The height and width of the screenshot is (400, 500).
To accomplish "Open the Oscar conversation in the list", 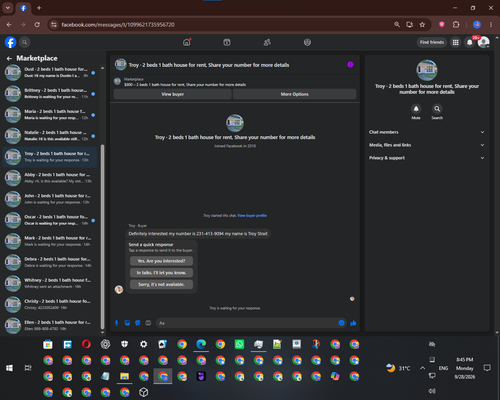I will [x=50, y=220].
